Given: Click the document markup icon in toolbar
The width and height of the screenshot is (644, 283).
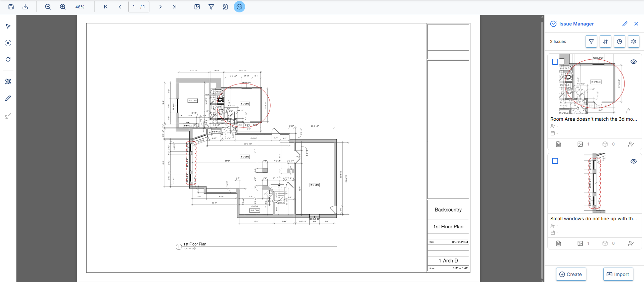Looking at the screenshot, I should (x=225, y=7).
